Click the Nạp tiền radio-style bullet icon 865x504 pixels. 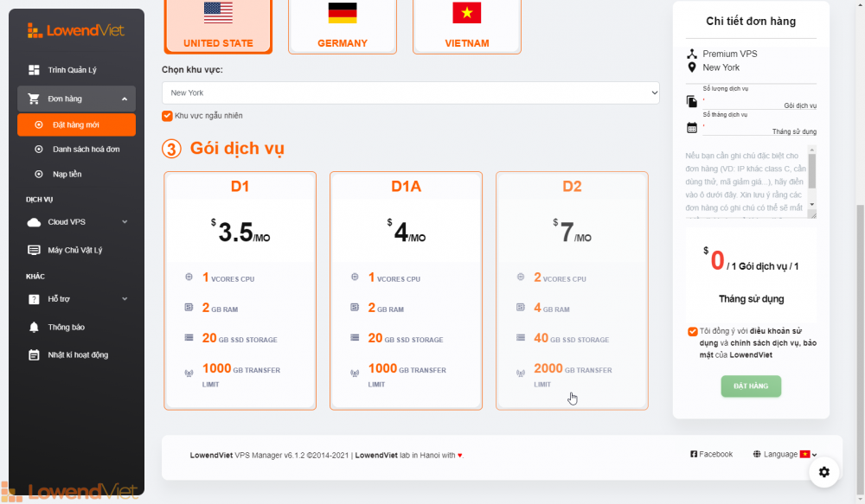coord(39,175)
